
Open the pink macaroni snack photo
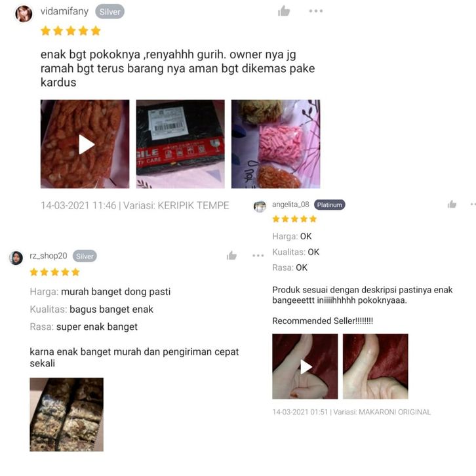pyautogui.click(x=275, y=144)
